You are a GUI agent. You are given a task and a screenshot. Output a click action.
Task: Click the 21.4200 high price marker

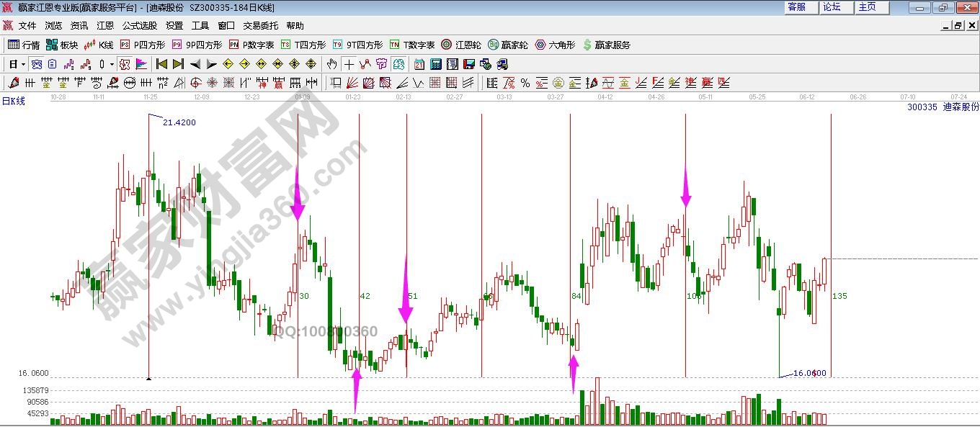coord(179,122)
